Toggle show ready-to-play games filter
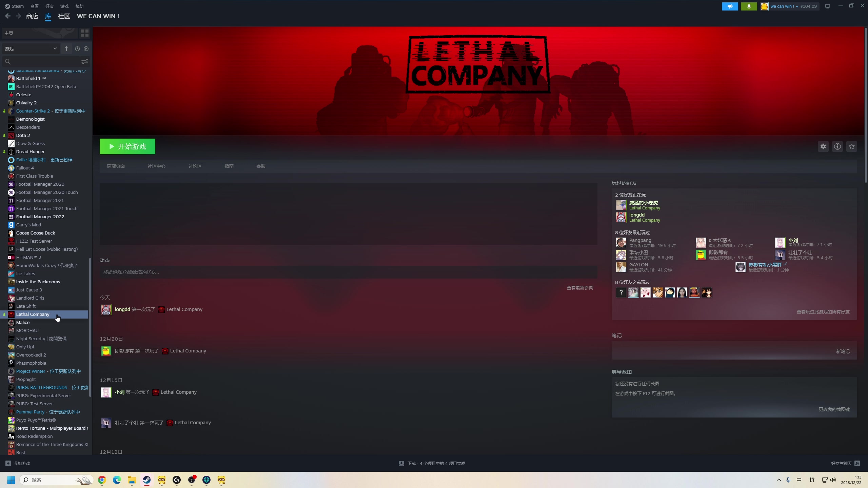The height and width of the screenshot is (488, 868). pos(86,49)
